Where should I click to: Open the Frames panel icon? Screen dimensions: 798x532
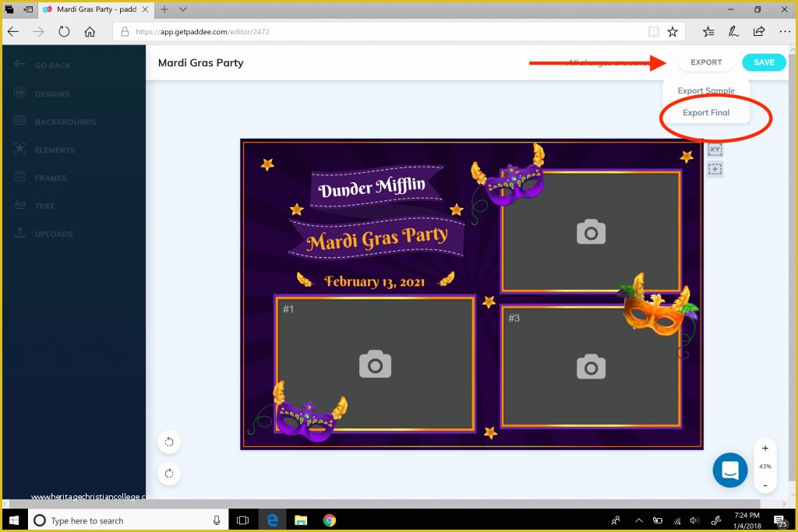[19, 177]
